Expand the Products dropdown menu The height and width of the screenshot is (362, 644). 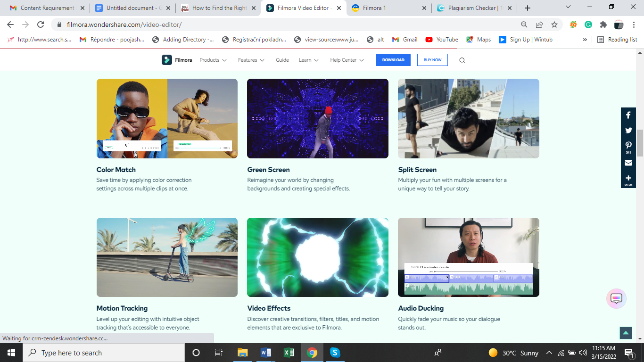213,60
